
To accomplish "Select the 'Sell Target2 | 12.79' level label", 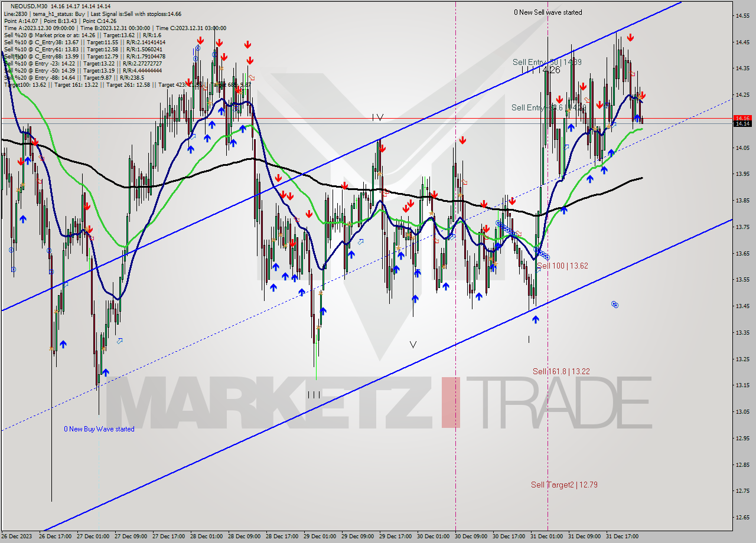I will pyautogui.click(x=564, y=485).
